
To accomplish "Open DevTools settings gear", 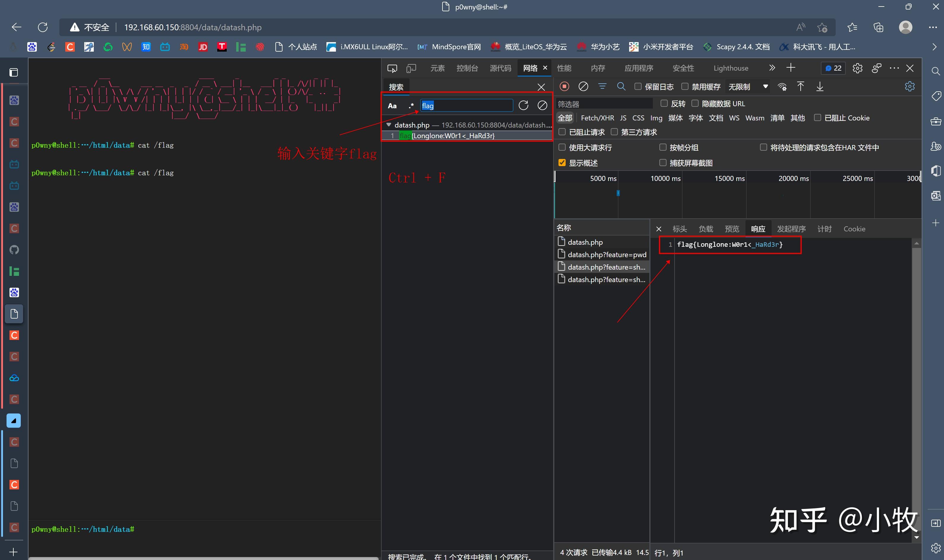I will coord(857,68).
